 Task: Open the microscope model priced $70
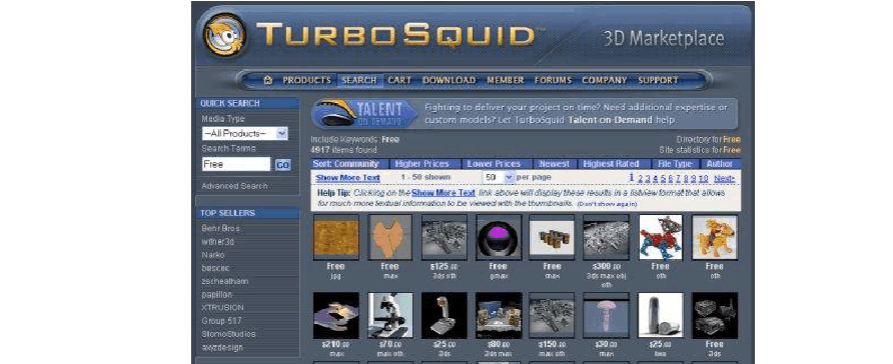tap(390, 315)
